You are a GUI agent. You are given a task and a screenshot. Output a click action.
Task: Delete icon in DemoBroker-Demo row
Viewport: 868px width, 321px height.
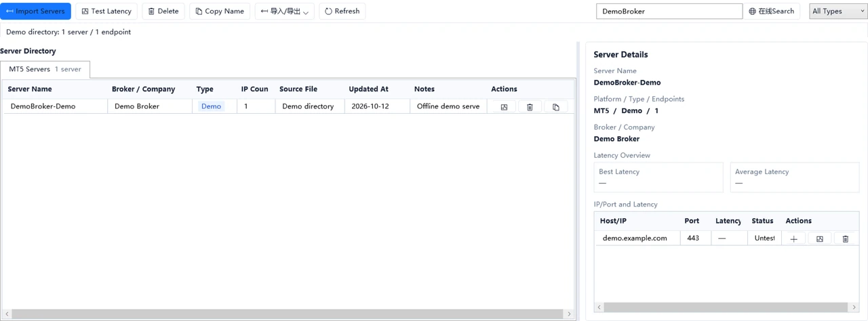[x=530, y=107]
